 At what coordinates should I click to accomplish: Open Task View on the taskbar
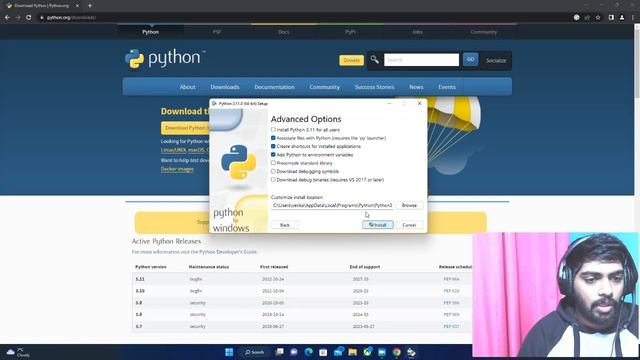coord(280,352)
